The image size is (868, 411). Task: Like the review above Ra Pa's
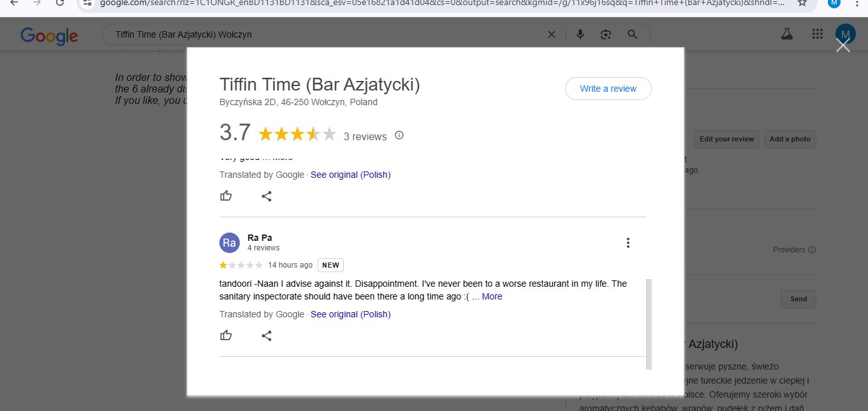[226, 196]
